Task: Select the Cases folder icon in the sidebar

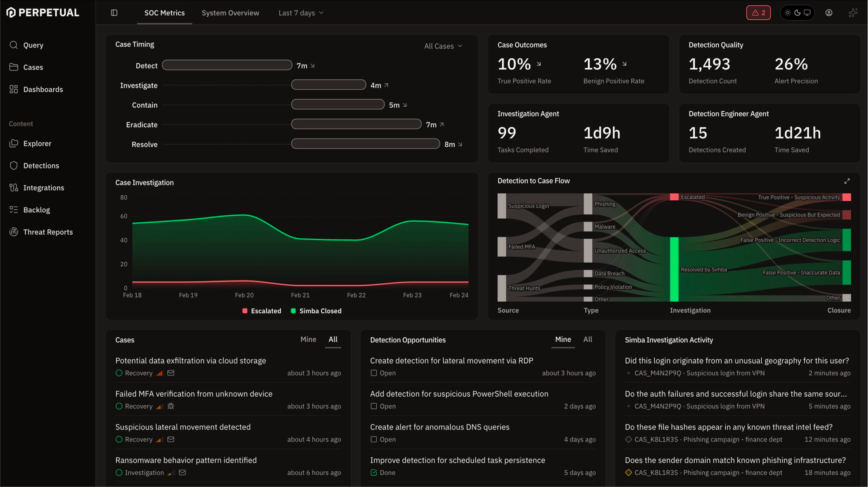Action: pos(14,67)
